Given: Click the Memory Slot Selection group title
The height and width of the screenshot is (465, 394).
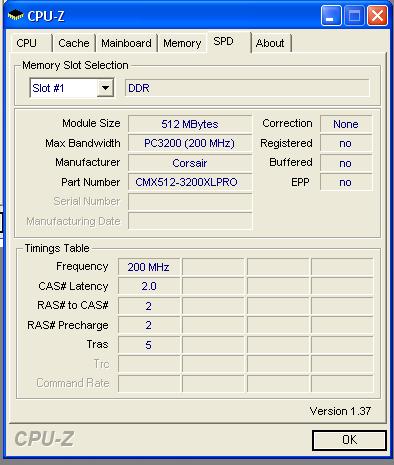Looking at the screenshot, I should pyautogui.click(x=75, y=65).
